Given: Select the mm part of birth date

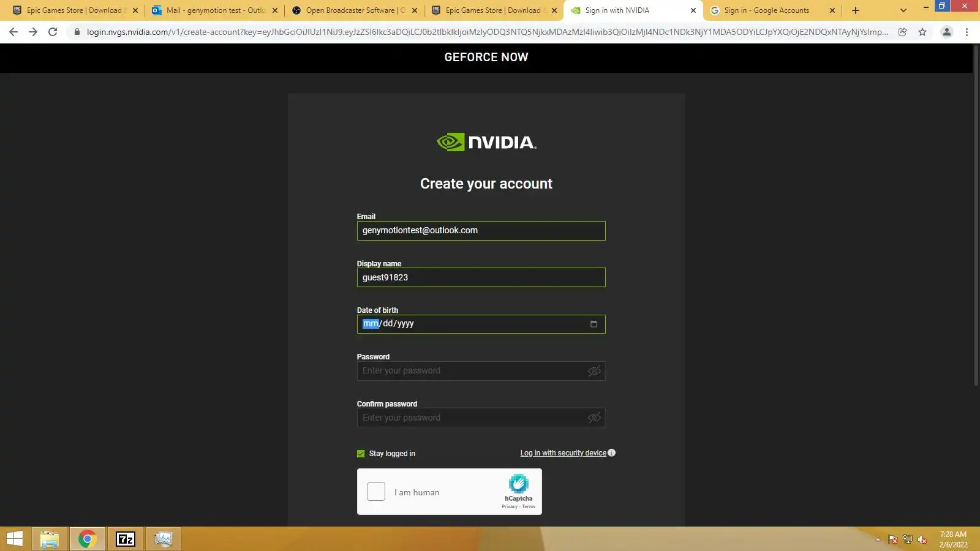Looking at the screenshot, I should coord(371,323).
